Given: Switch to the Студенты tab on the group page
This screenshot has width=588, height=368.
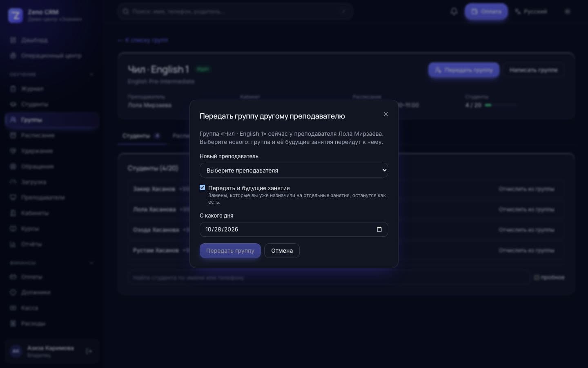Looking at the screenshot, I should (141, 136).
